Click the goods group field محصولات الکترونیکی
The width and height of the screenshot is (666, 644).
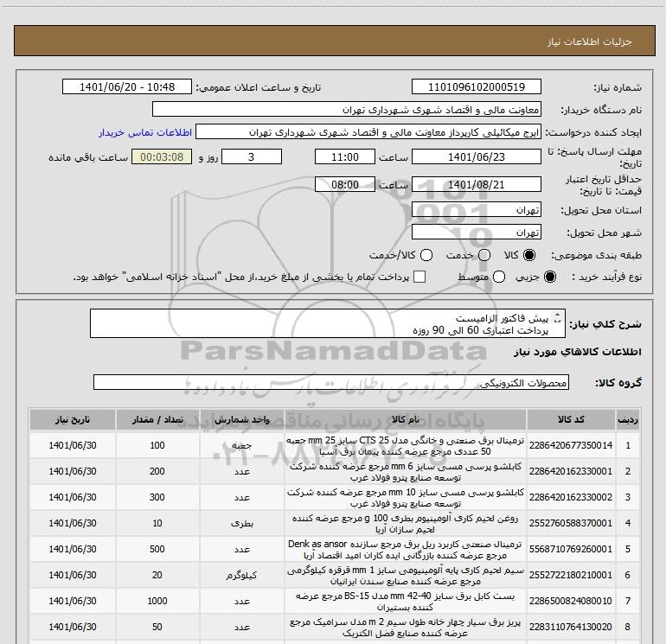coord(331,382)
